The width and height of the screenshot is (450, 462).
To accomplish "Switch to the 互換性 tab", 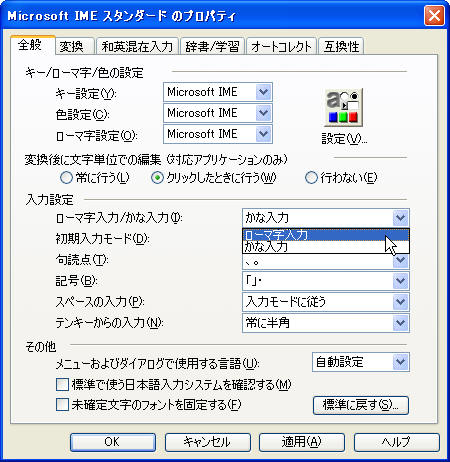I will point(341,46).
